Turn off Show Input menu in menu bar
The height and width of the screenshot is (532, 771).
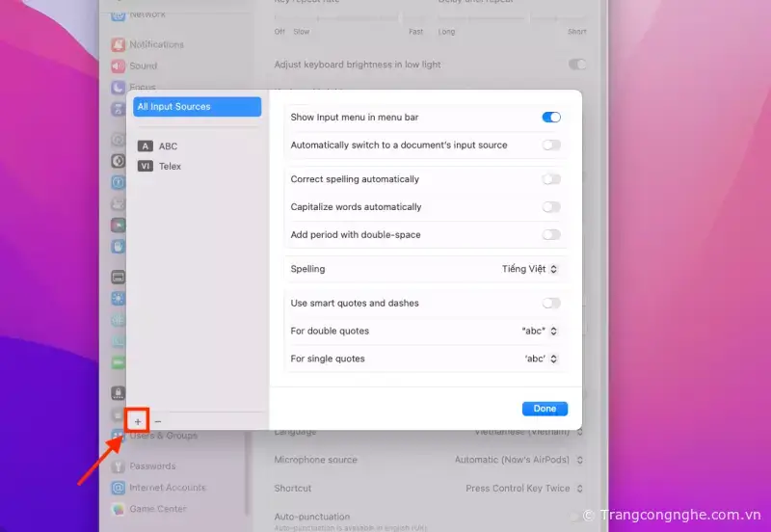[x=550, y=118]
